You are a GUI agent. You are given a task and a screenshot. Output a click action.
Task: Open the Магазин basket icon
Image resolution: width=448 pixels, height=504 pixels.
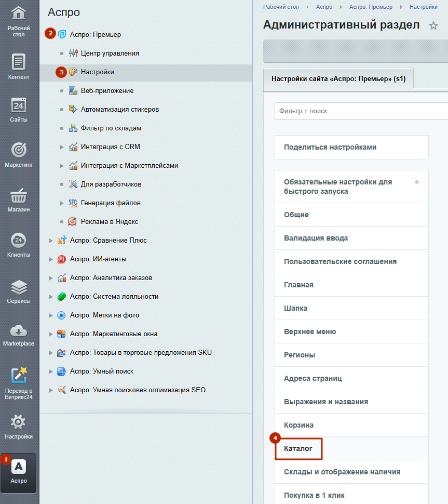[x=19, y=195]
